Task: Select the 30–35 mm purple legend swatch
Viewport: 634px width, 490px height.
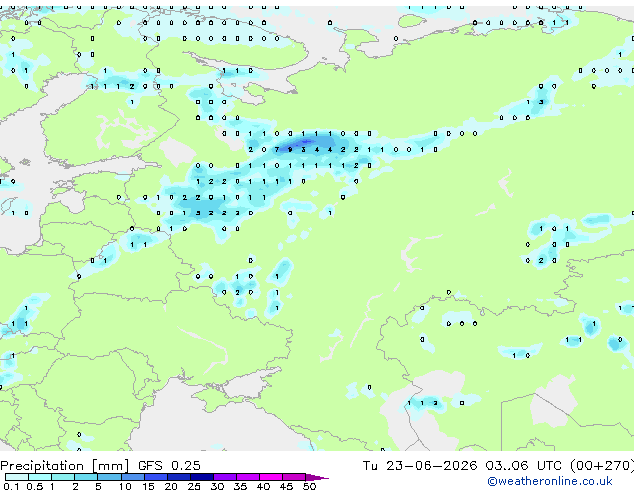Action: click(x=225, y=477)
